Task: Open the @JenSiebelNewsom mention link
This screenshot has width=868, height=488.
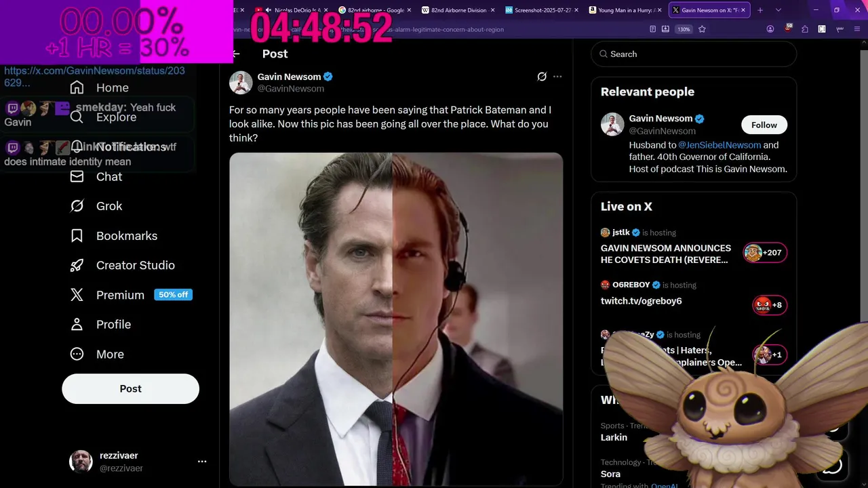Action: 719,145
